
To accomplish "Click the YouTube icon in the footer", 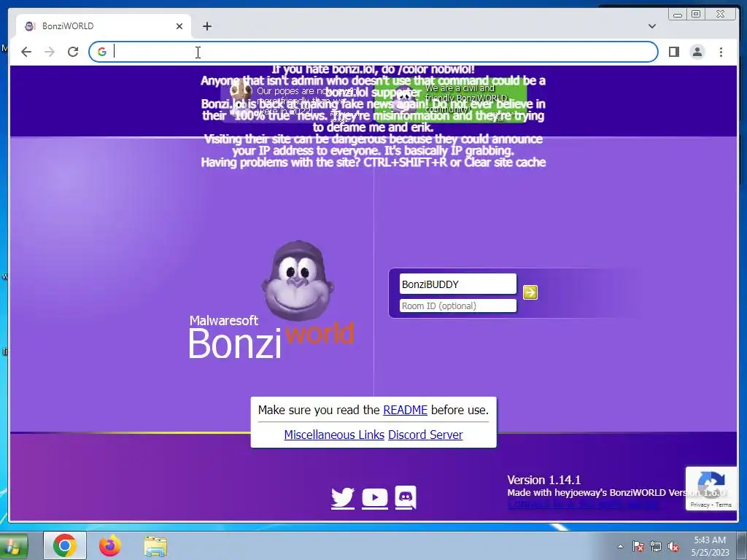I will (374, 497).
